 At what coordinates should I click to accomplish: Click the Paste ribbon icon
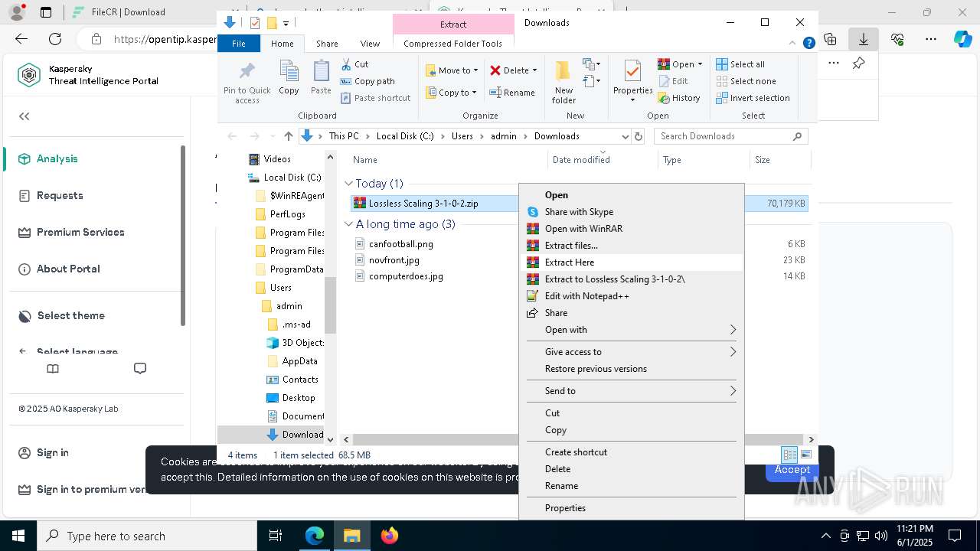click(321, 72)
